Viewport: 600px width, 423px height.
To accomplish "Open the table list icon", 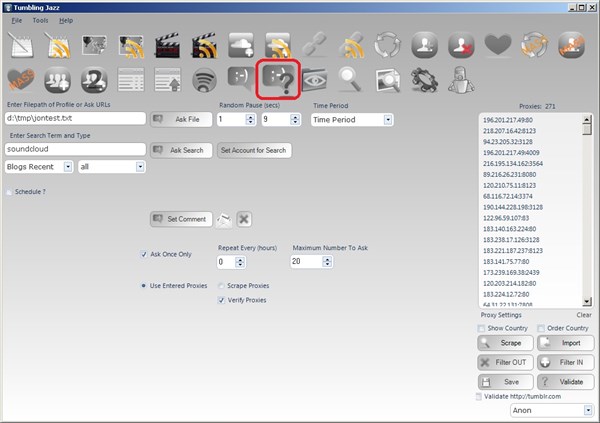I will [x=131, y=80].
